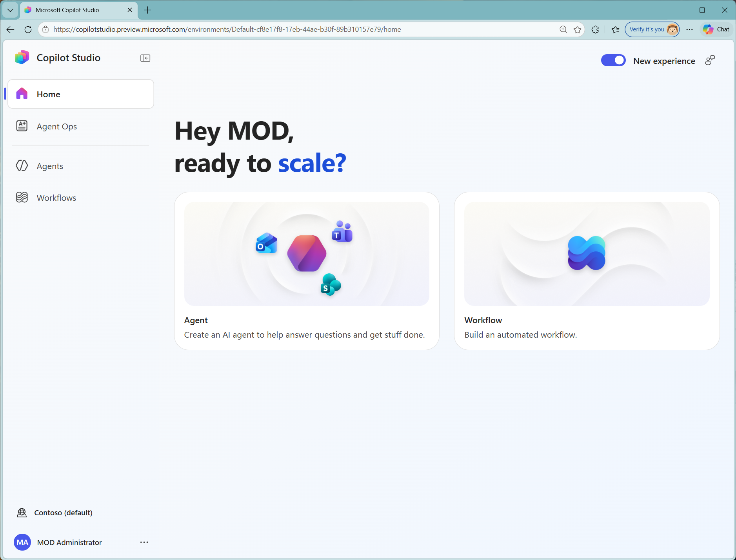The image size is (736, 560).
Task: Open the tab search dropdown chevron
Action: 11,10
